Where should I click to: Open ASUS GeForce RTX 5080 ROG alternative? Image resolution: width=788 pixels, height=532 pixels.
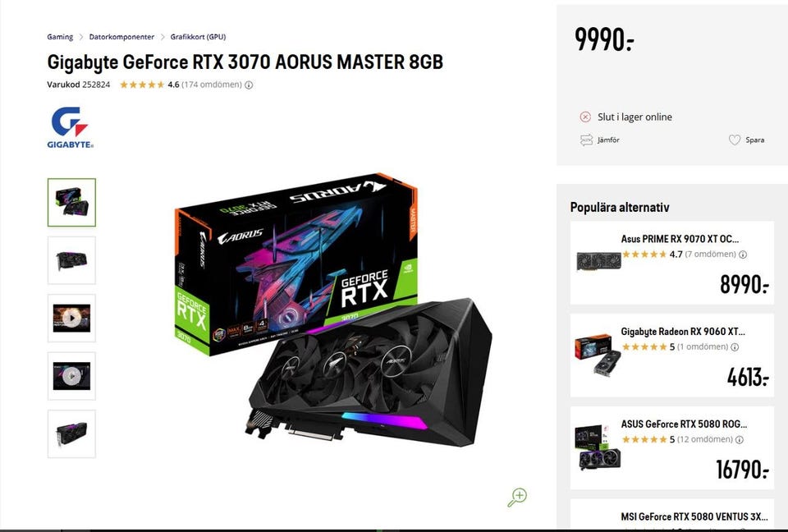coord(672,447)
